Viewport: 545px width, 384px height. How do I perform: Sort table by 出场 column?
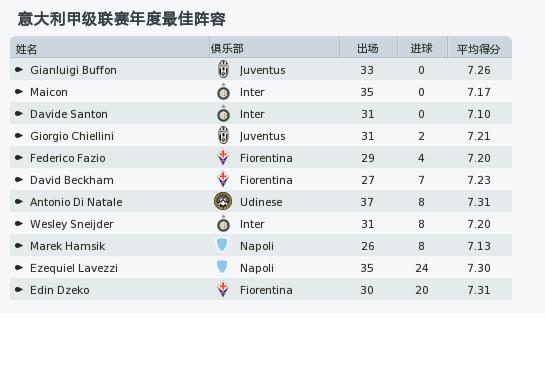pos(368,48)
